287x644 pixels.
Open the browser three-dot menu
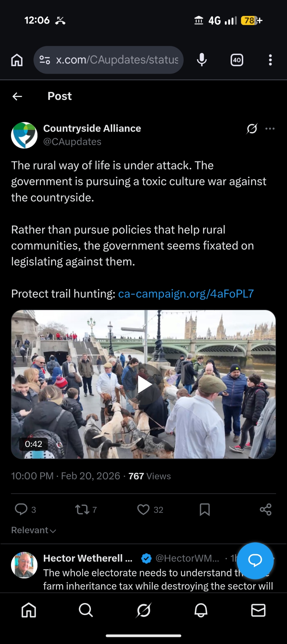point(270,60)
